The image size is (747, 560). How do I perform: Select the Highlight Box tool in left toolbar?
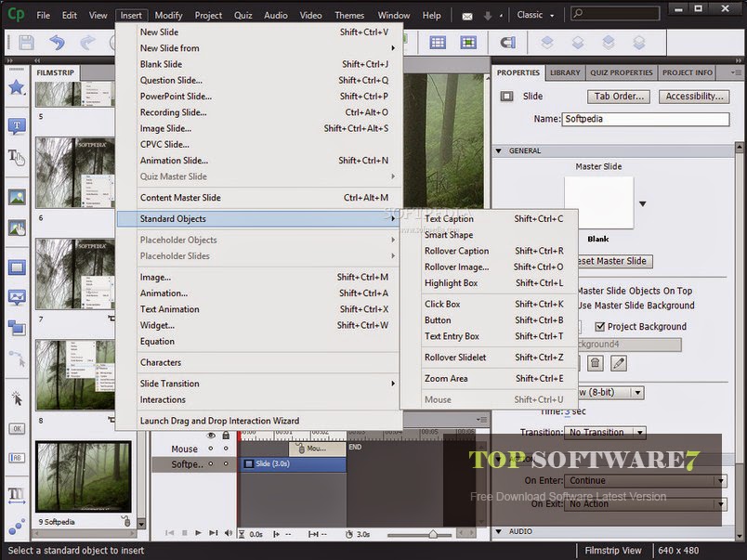(x=17, y=267)
